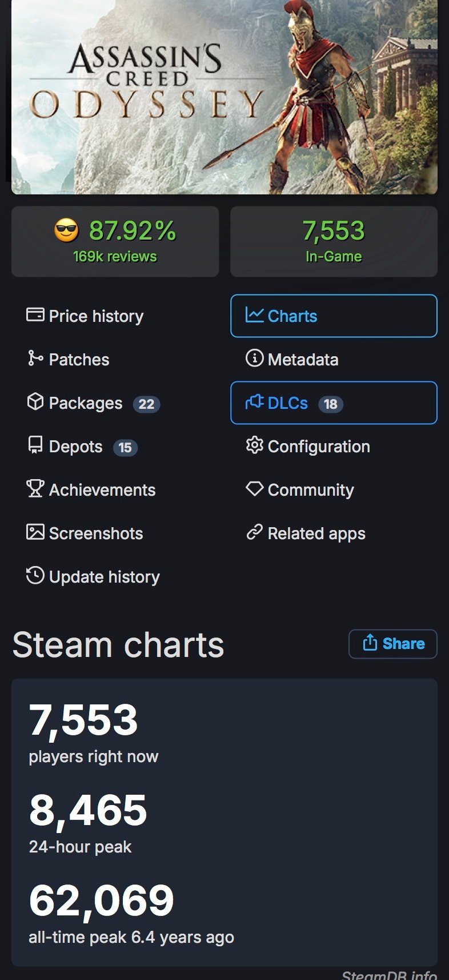Click the Price history card icon

pyautogui.click(x=35, y=315)
